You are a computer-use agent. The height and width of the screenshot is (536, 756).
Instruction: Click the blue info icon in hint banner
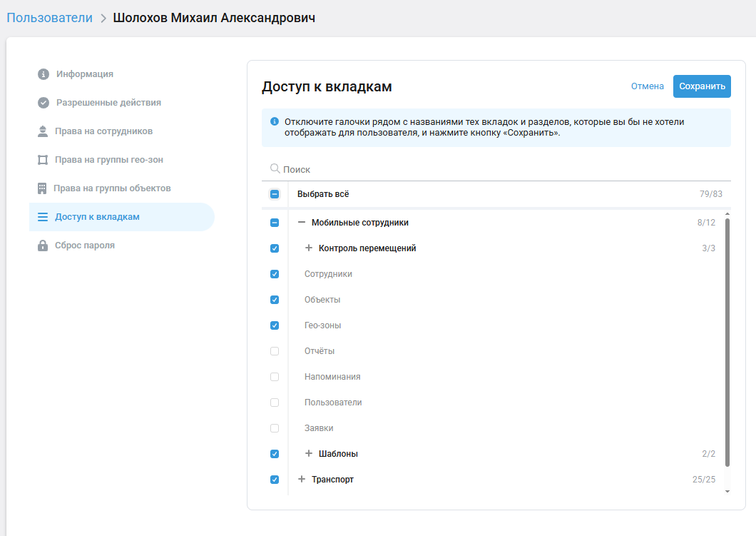point(275,122)
